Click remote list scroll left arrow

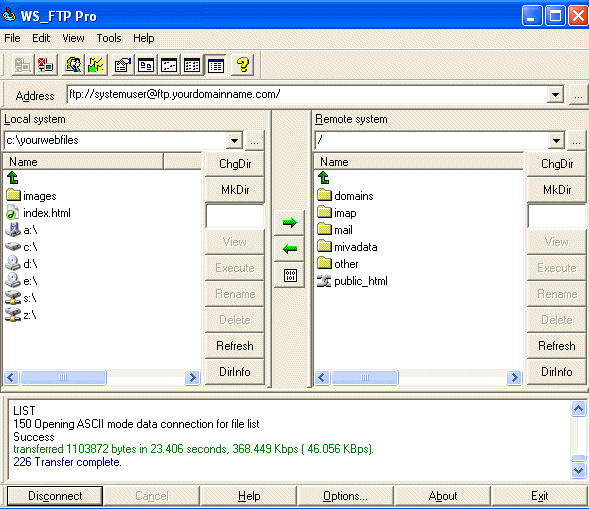click(322, 378)
